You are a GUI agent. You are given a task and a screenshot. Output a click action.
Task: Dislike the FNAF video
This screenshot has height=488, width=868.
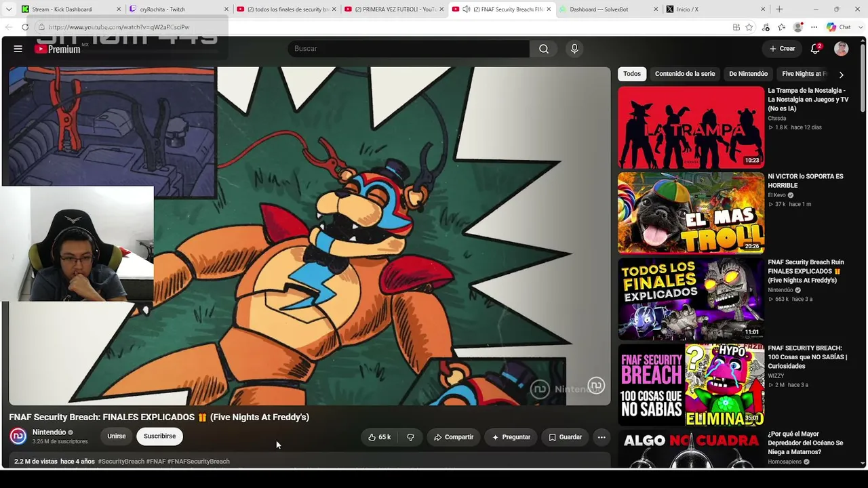(x=410, y=437)
